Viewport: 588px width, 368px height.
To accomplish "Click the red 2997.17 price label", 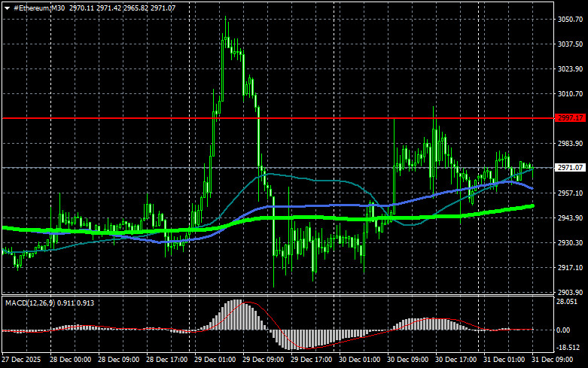I will 570,118.
